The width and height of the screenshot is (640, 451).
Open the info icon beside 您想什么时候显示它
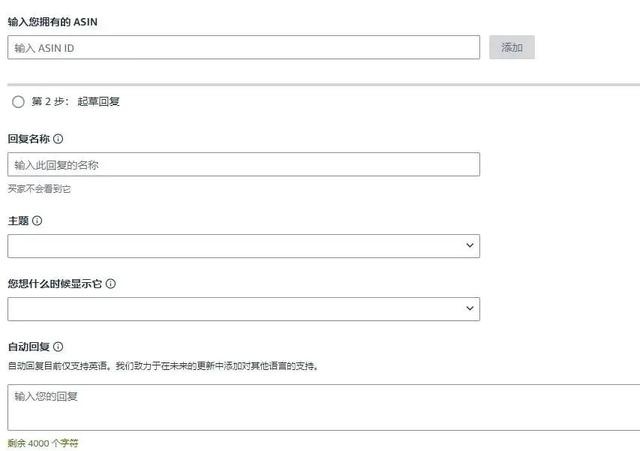pos(111,284)
